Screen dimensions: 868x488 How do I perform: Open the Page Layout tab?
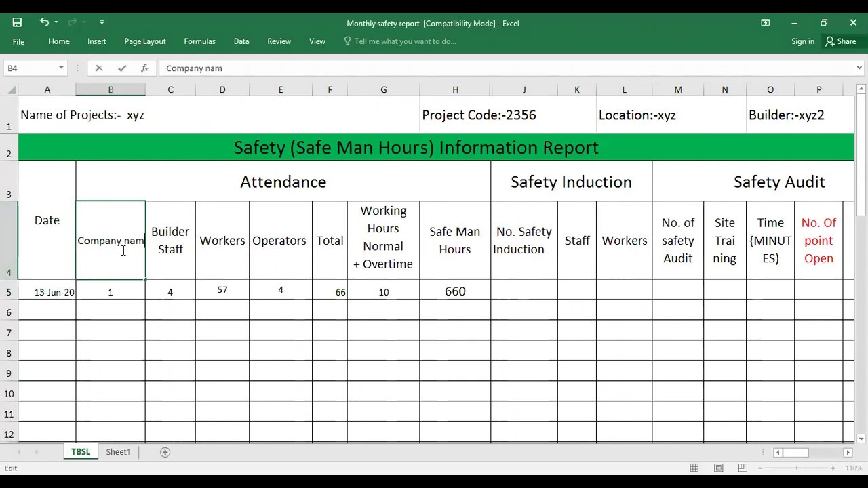pyautogui.click(x=145, y=41)
